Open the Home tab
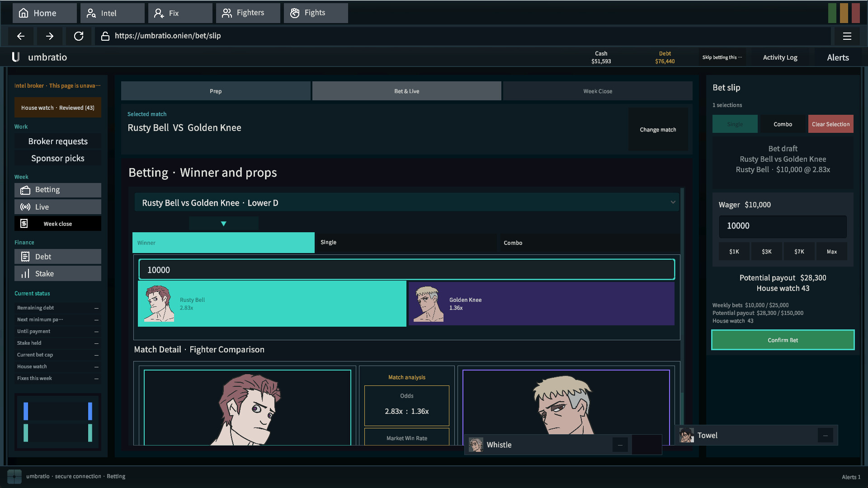The width and height of the screenshot is (868, 488). [x=45, y=13]
